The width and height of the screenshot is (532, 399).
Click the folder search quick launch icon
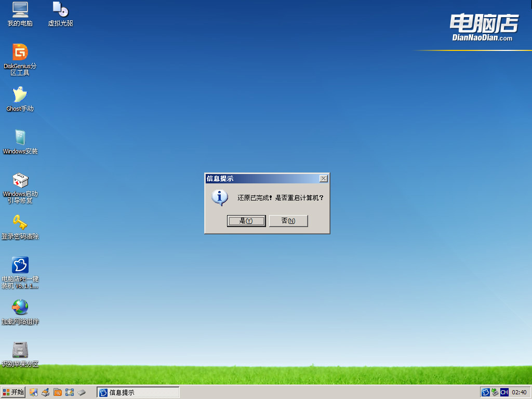click(57, 392)
